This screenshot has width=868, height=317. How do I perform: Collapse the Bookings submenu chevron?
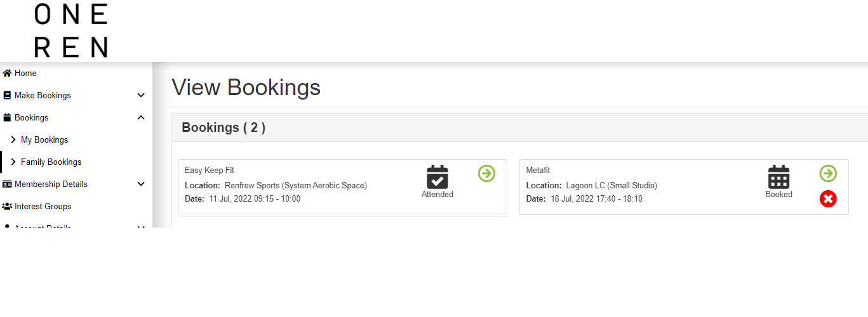click(x=141, y=118)
